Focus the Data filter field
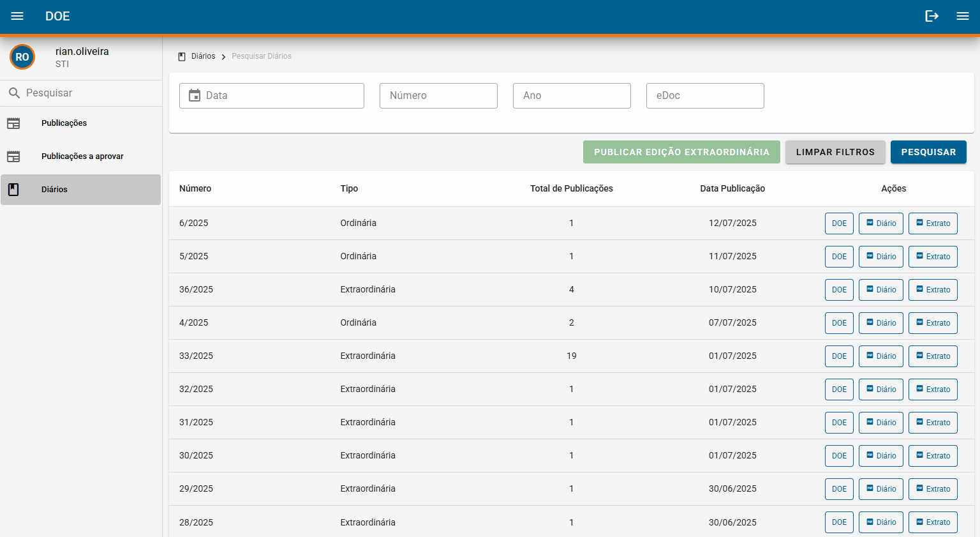This screenshot has width=980, height=537. point(272,96)
